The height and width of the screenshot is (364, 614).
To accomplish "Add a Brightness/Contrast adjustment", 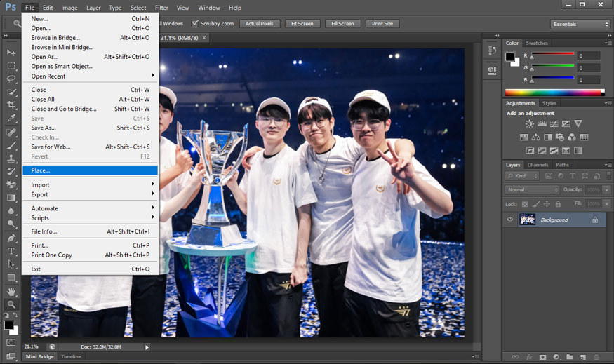I will click(x=529, y=123).
